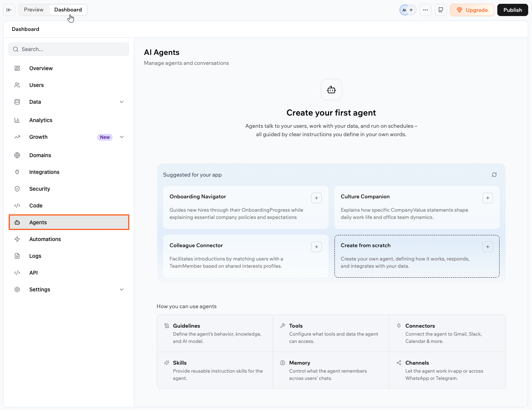
Task: Click the Overview grid icon
Action: click(17, 68)
